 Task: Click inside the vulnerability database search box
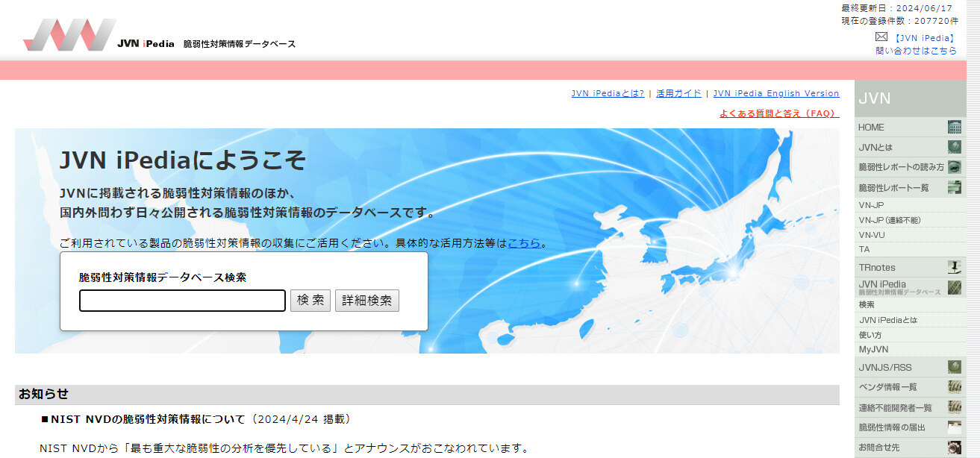click(x=181, y=301)
